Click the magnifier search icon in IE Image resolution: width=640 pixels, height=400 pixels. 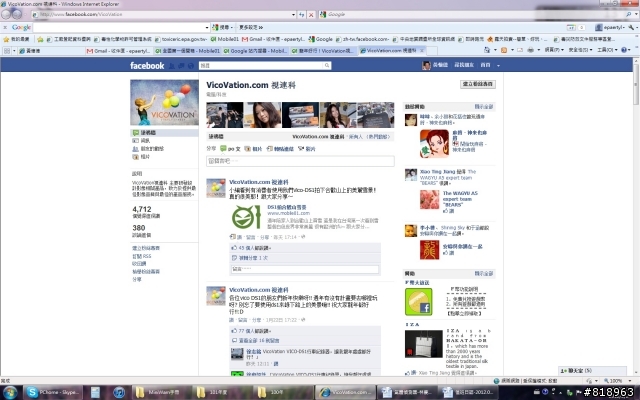(x=629, y=14)
